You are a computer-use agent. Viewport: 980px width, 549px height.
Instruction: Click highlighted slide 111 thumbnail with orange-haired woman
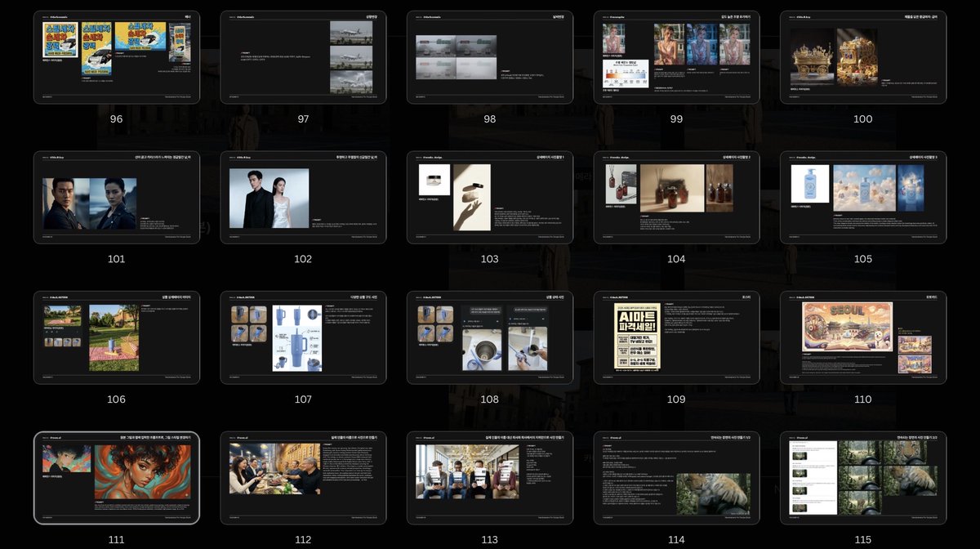tap(116, 478)
